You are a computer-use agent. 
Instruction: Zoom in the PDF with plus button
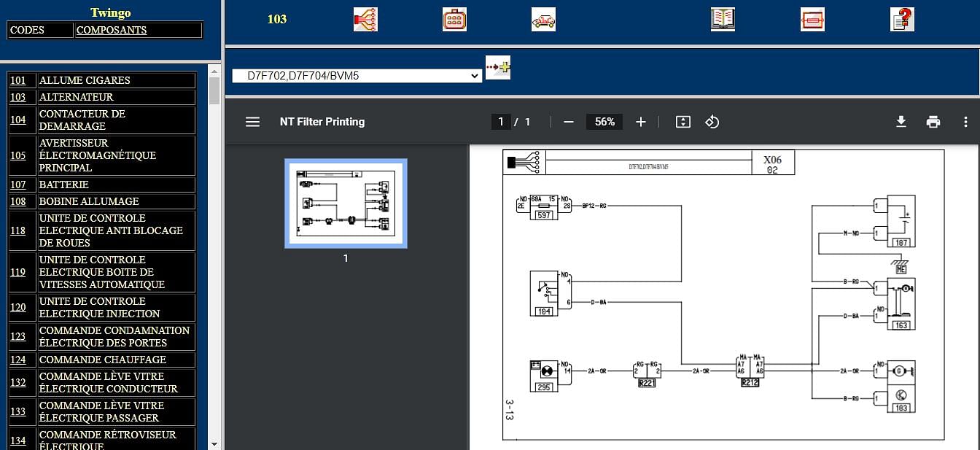point(641,122)
